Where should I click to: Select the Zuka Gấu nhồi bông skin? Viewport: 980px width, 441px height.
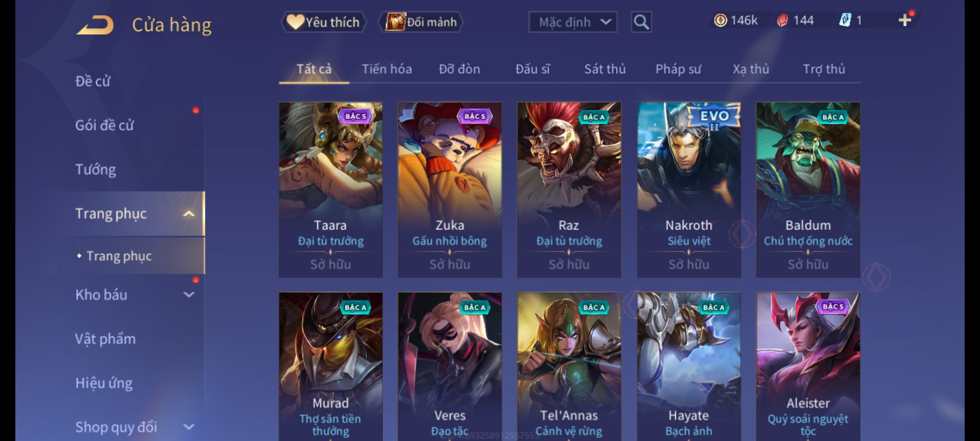tap(450, 190)
